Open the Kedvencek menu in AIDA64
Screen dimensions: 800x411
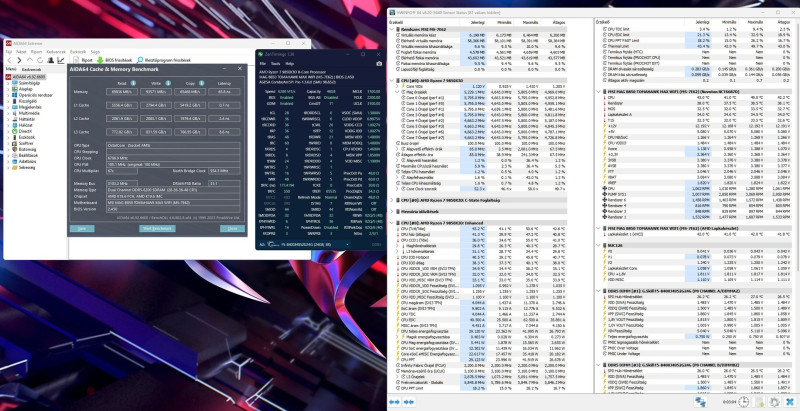[56, 52]
